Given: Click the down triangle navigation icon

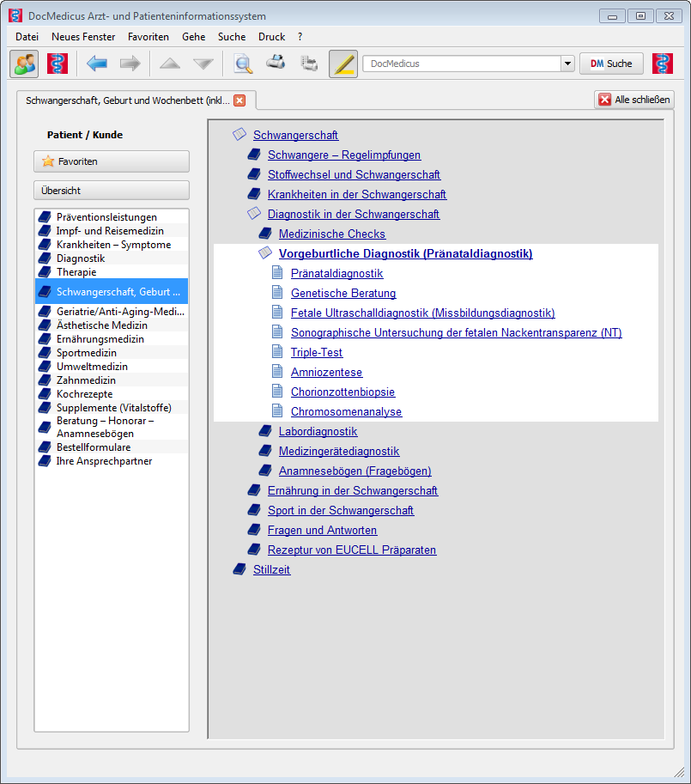Looking at the screenshot, I should pos(203,64).
